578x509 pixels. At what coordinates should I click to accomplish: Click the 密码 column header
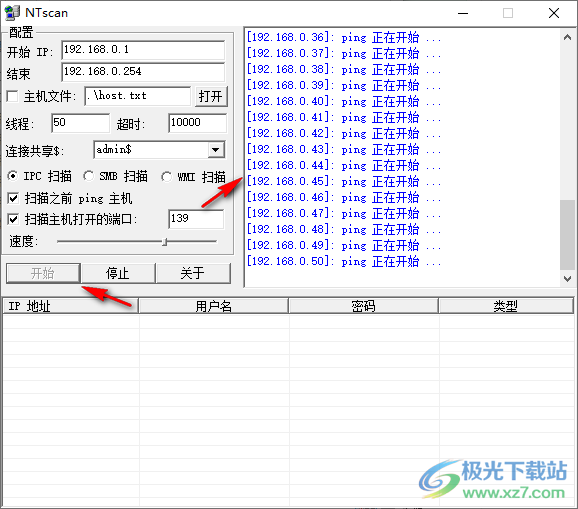(363, 306)
